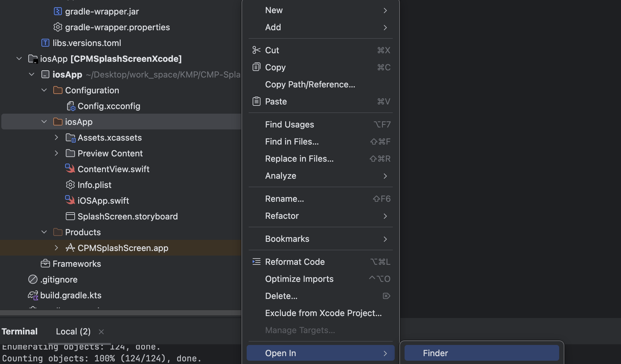
Task: Click the CPMSplashScreen.app icon
Action: (70, 248)
